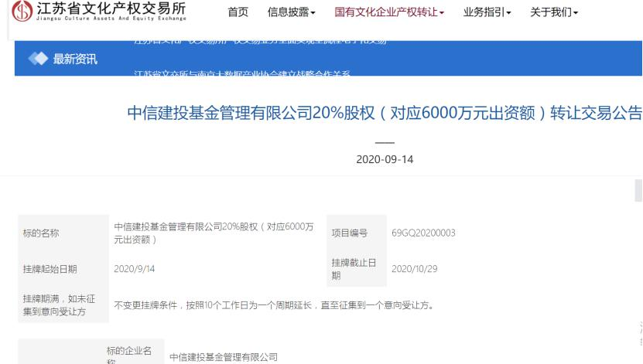Open the 首页 home menu item
This screenshot has width=643, height=364.
click(x=238, y=12)
